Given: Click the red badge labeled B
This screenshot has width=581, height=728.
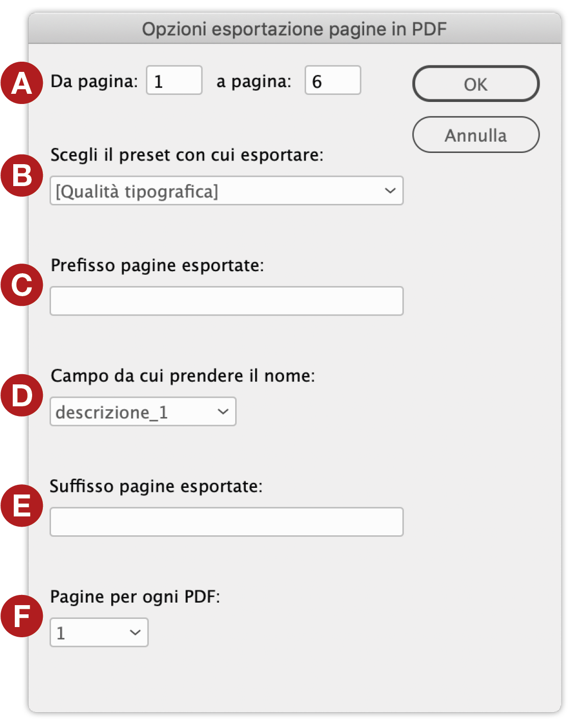Looking at the screenshot, I should click(x=21, y=176).
